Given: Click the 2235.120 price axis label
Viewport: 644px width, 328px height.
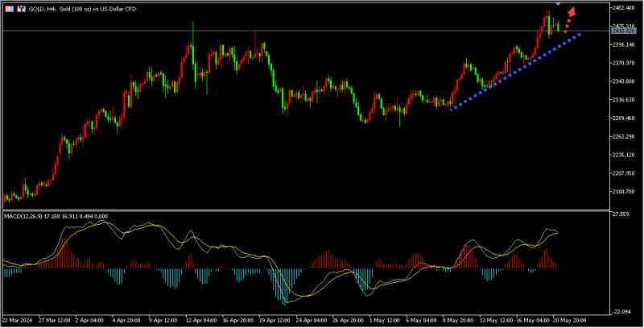Looking at the screenshot, I should click(624, 155).
